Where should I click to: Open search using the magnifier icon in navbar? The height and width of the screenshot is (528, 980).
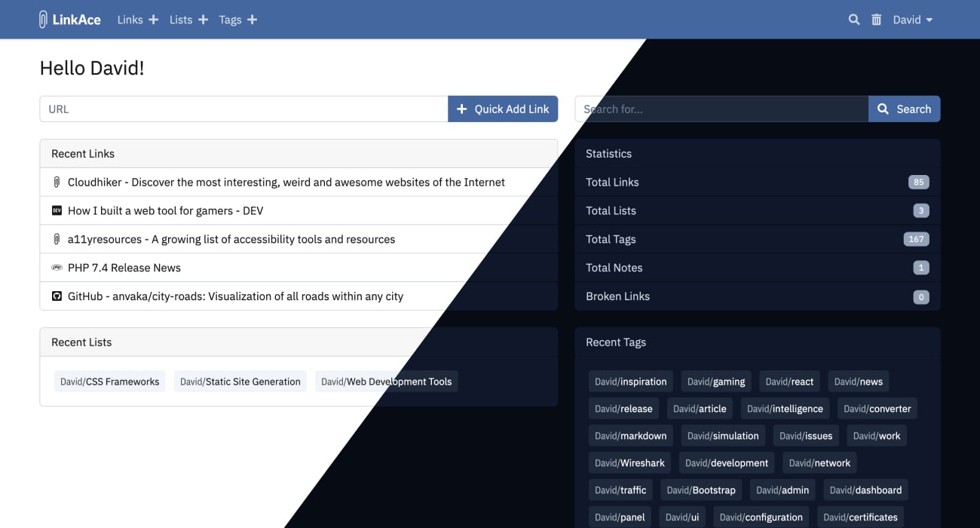[x=853, y=20]
